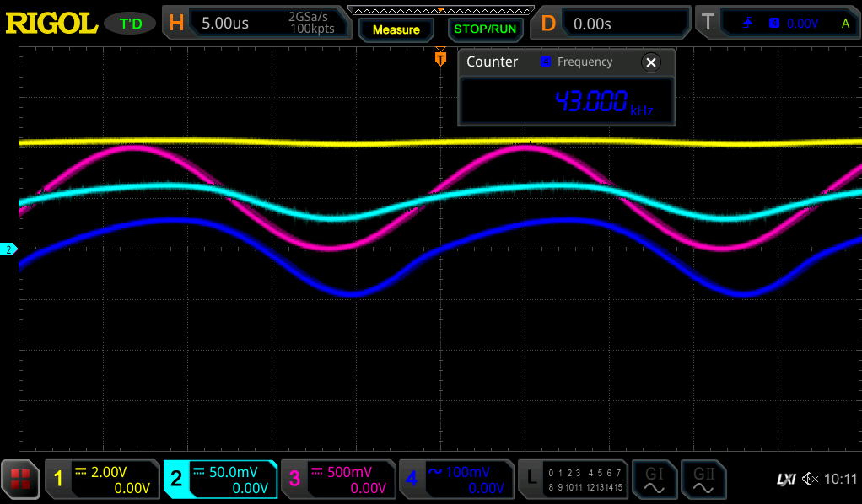The image size is (862, 504).
Task: Toggle the STOP/RUN button
Action: [485, 29]
